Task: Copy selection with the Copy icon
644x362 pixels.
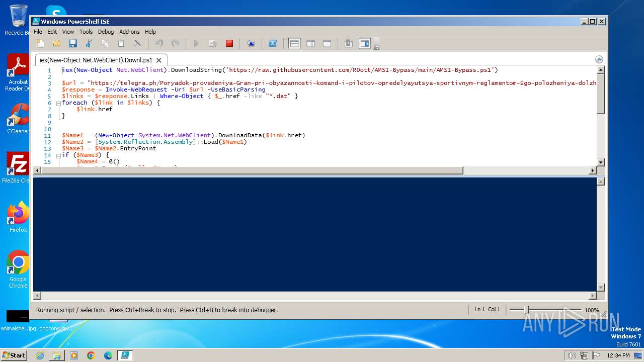Action: 105,44
